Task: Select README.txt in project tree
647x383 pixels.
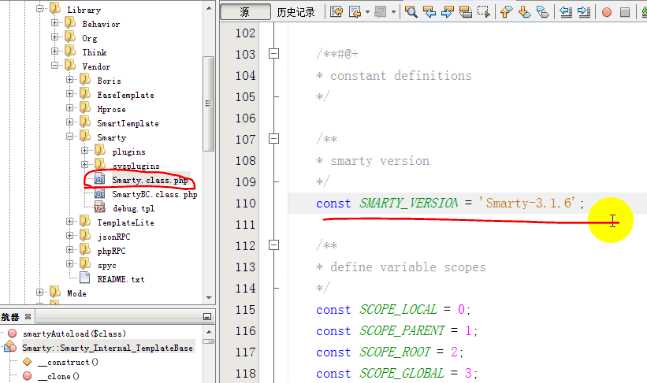Action: (121, 279)
